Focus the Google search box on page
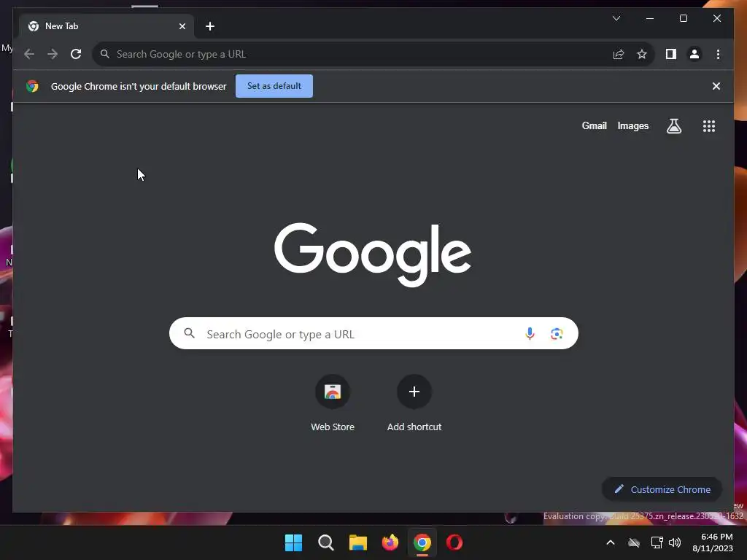Screen dimensions: 747x560 click(373, 333)
